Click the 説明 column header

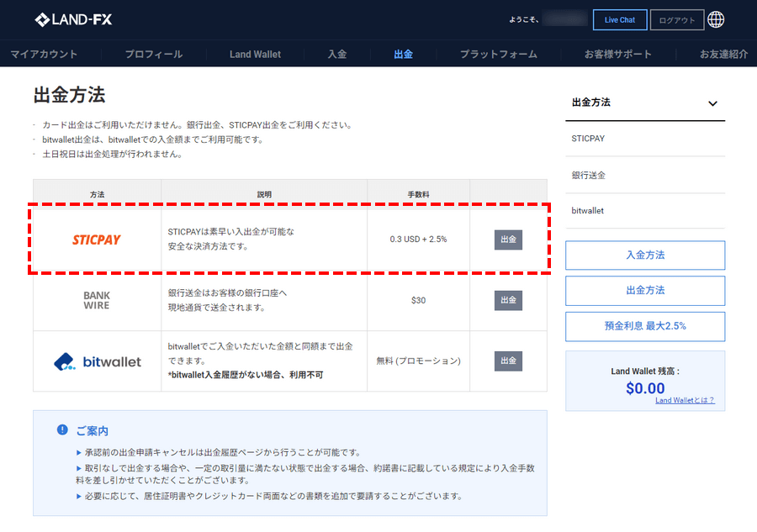coord(264,194)
